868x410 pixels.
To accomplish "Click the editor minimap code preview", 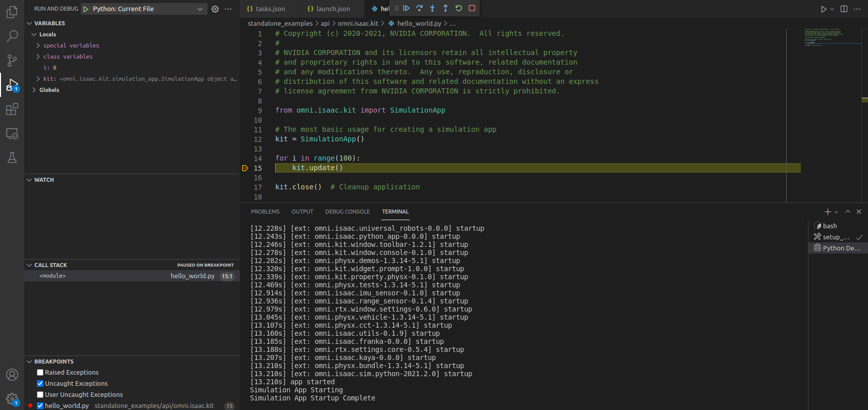I will click(x=832, y=37).
